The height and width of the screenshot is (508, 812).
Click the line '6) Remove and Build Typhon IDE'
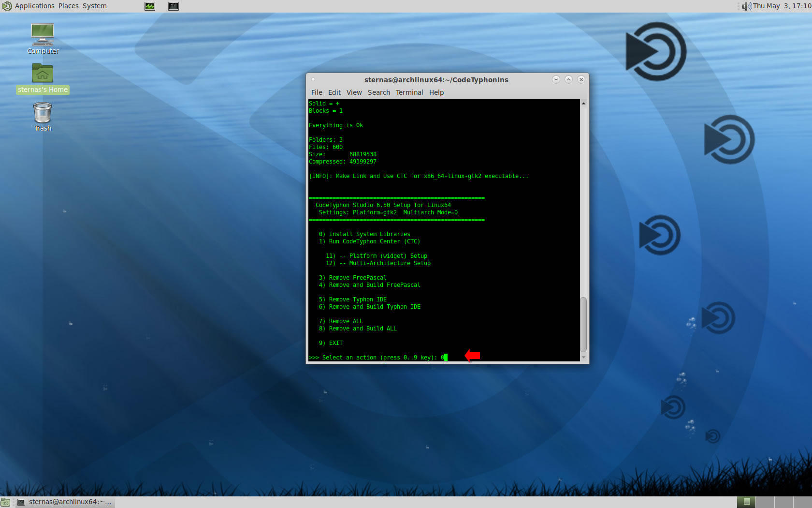tap(369, 307)
